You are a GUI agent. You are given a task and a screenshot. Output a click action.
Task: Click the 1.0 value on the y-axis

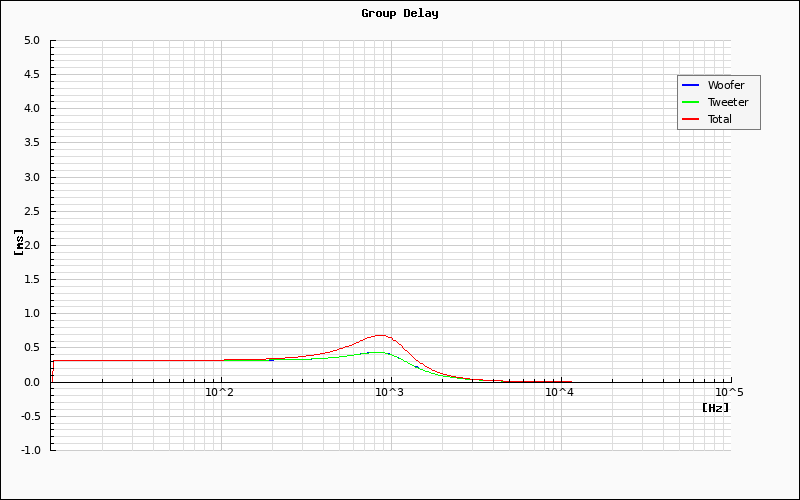pos(32,314)
